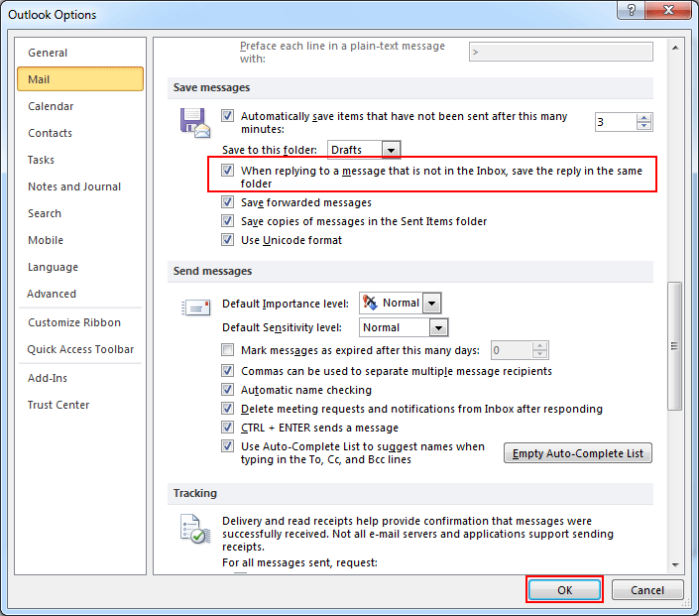Viewport: 699px width, 616px height.
Task: Close the Outlook Options dialog
Action: pyautogui.click(x=668, y=10)
